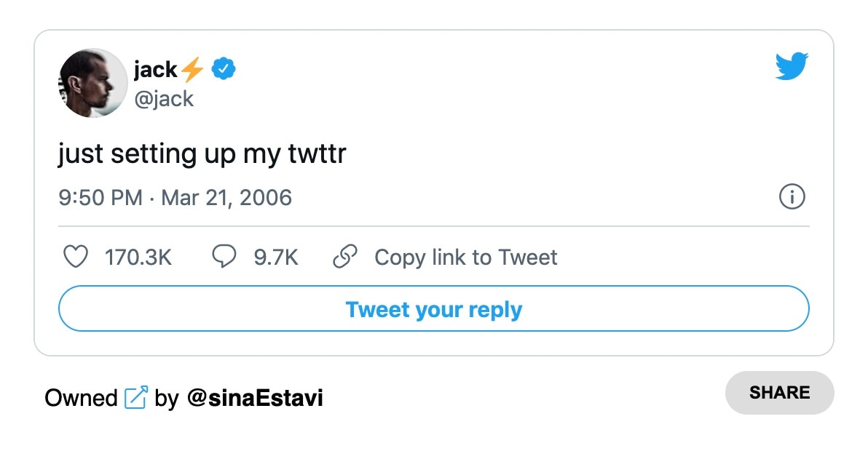
Task: Click jack's profile avatar photo
Action: 92,83
